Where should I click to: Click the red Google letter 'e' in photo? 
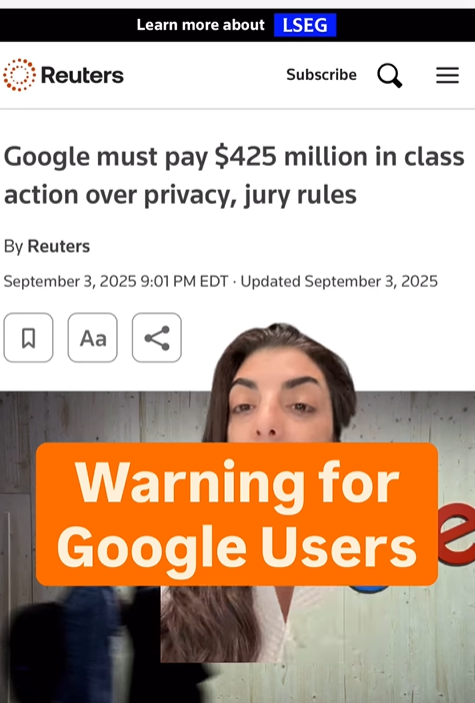(457, 534)
